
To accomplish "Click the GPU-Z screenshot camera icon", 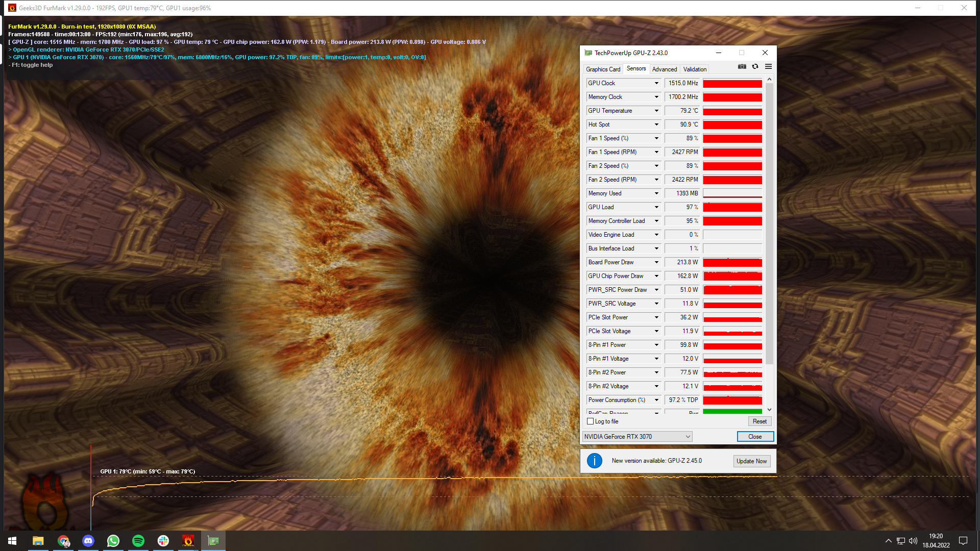I will click(x=742, y=67).
